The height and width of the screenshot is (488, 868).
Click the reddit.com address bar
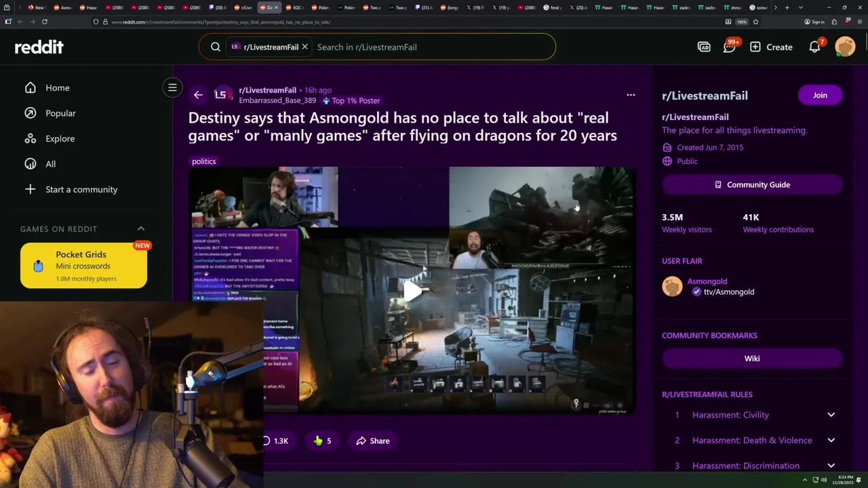tap(407, 22)
